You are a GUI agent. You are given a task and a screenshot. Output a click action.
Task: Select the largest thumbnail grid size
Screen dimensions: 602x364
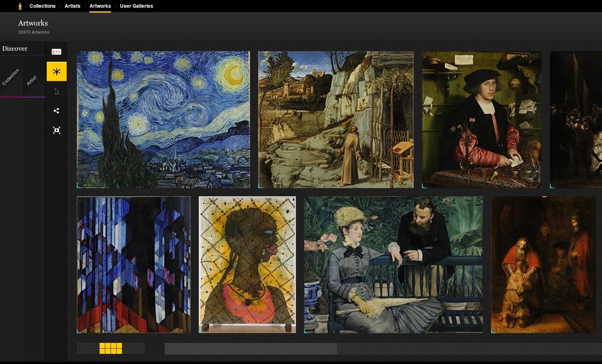[133, 348]
